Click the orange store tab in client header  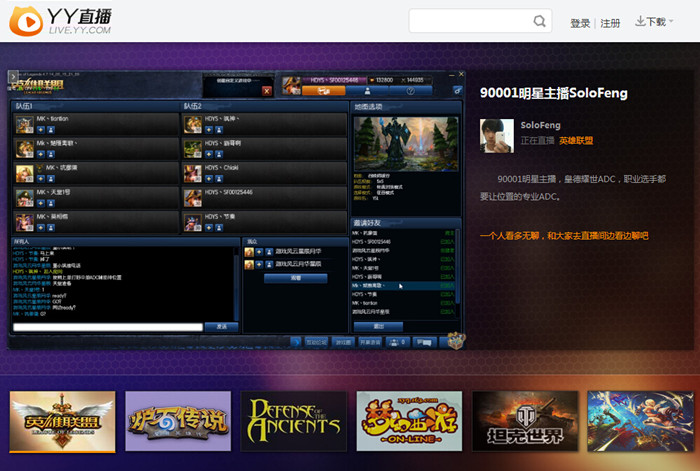click(x=323, y=91)
